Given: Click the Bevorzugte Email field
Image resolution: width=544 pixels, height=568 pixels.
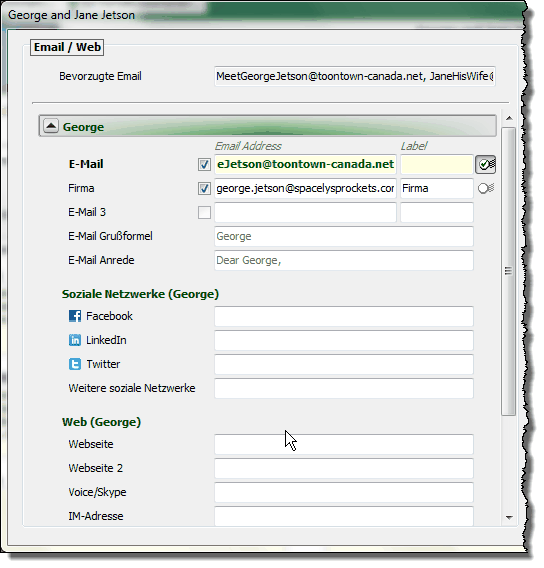Looking at the screenshot, I should (x=355, y=76).
